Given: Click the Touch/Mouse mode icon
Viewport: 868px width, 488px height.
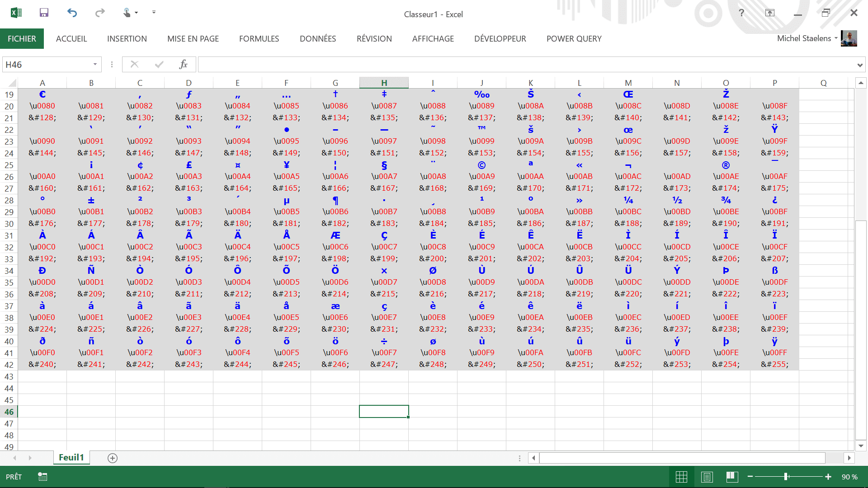Looking at the screenshot, I should tap(127, 13).
